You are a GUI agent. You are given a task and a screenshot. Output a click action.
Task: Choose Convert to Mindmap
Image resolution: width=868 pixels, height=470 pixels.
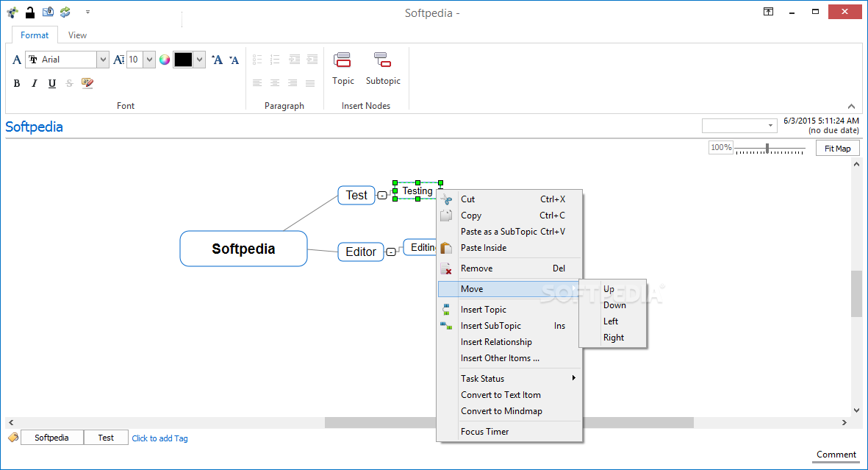click(510, 410)
